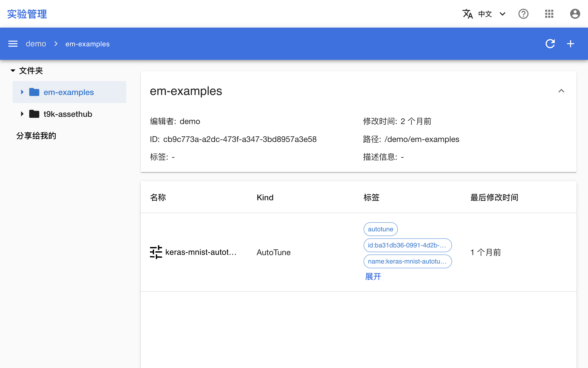Select em-examples folder in sidebar
Screen dimensions: 588x368
70,92
